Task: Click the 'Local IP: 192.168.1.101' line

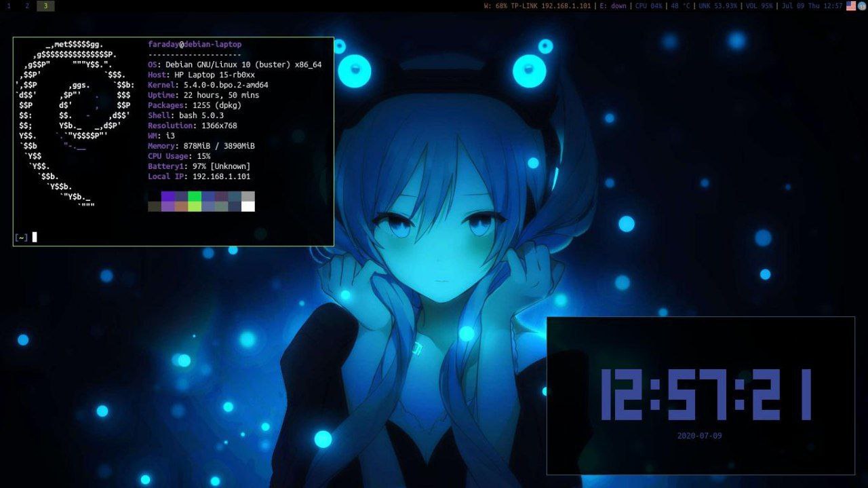Action: (x=199, y=176)
